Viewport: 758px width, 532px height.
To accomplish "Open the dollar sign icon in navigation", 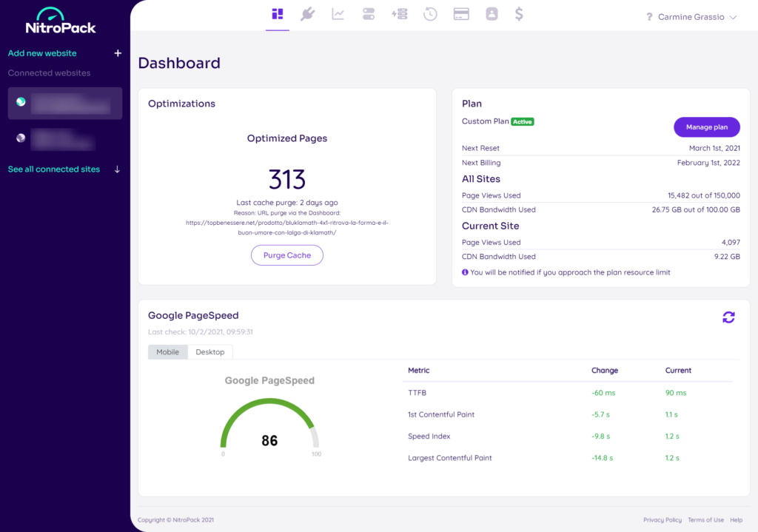I will click(x=519, y=14).
